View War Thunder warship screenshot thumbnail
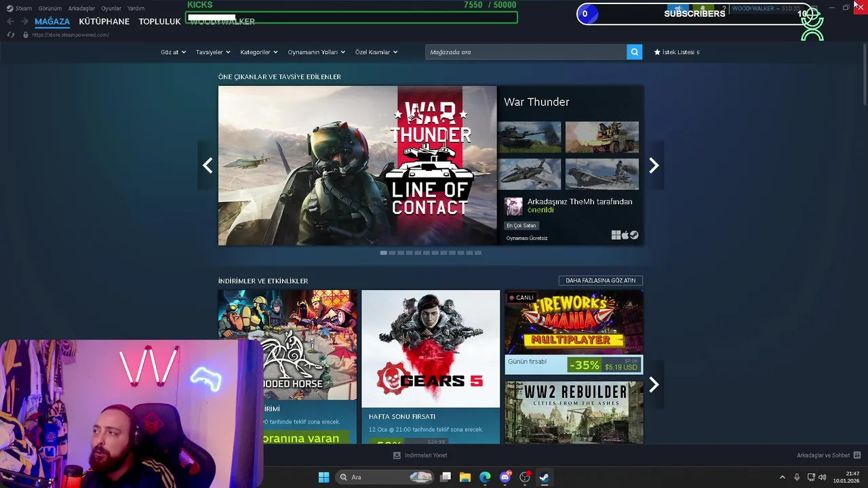The width and height of the screenshot is (868, 488). coord(601,174)
